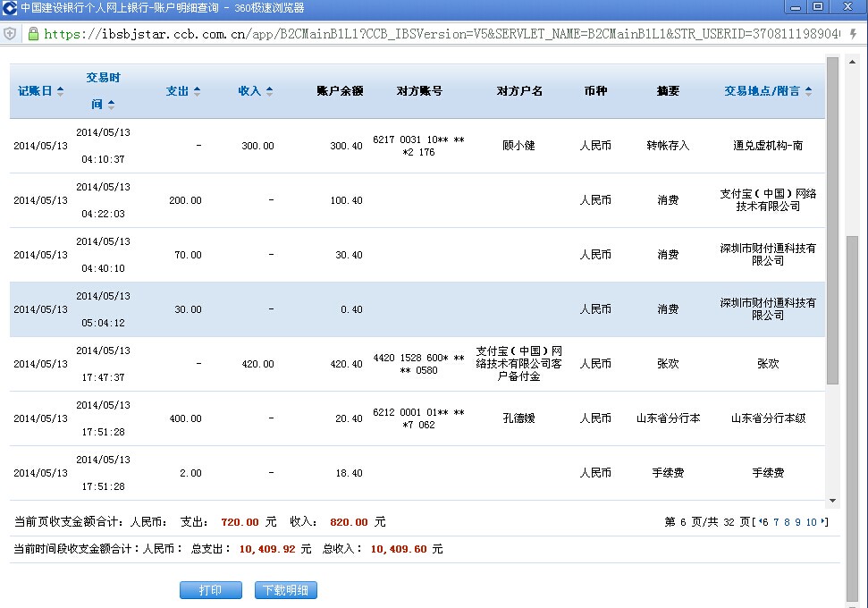Screen dimensions: 868x608
Task: Click the green padlock security icon
Action: [32, 34]
